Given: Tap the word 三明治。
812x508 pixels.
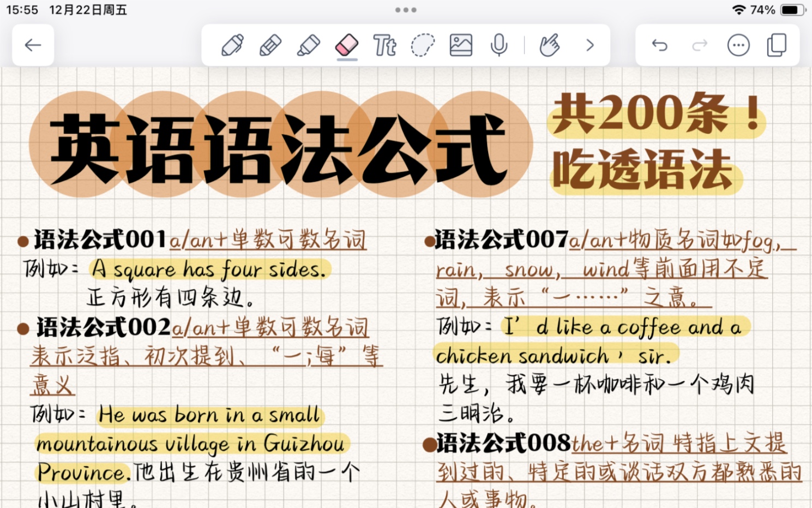Looking at the screenshot, I should click(x=477, y=414).
